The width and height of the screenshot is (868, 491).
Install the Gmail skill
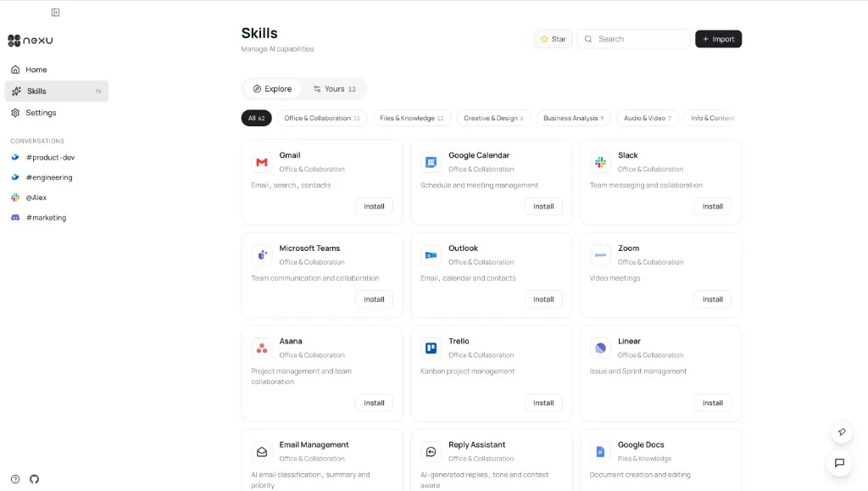click(374, 206)
